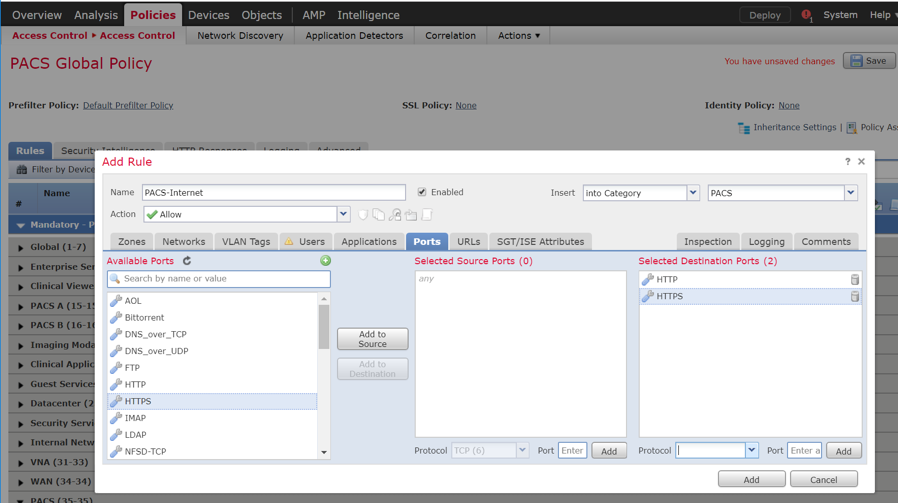The height and width of the screenshot is (503, 898).
Task: Delete HTTPS from Selected Destination Ports
Action: click(x=854, y=296)
